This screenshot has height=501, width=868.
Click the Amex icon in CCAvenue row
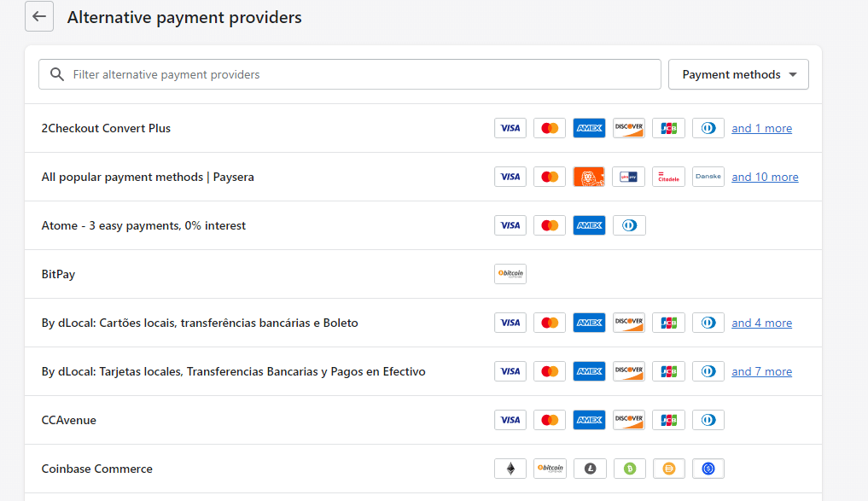[x=589, y=420]
